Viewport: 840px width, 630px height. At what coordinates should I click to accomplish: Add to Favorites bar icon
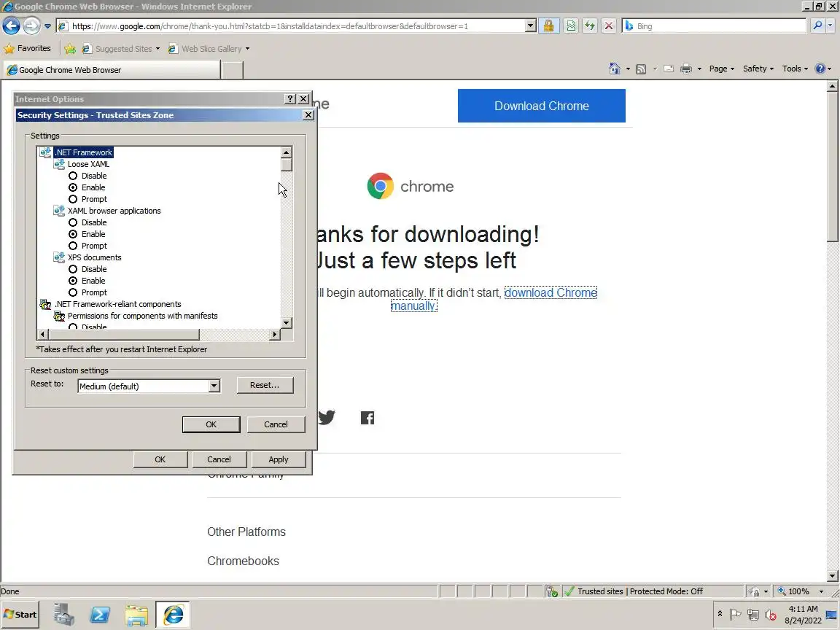pos(70,49)
